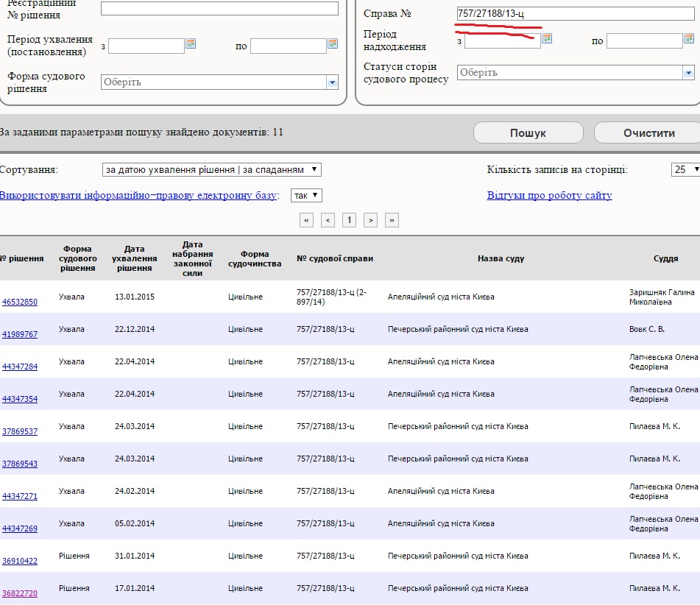Open the Відгуки про роботу сайту link
Viewport: 700px width, 605px height.
pos(549,196)
